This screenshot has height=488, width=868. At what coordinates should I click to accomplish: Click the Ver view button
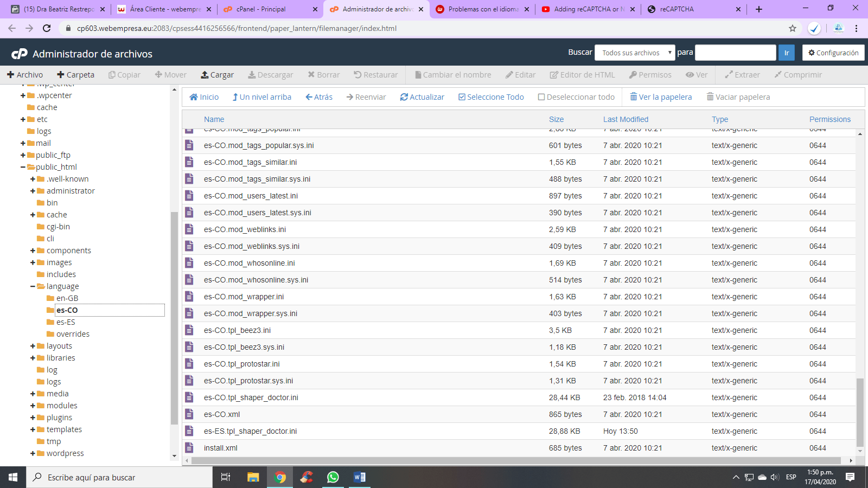tap(697, 75)
